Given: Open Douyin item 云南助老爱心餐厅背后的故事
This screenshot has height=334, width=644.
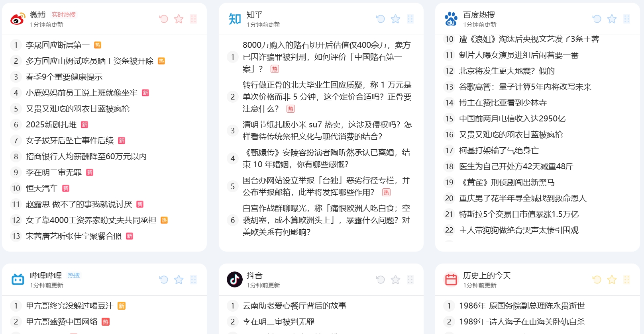Looking at the screenshot, I should coord(295,306).
